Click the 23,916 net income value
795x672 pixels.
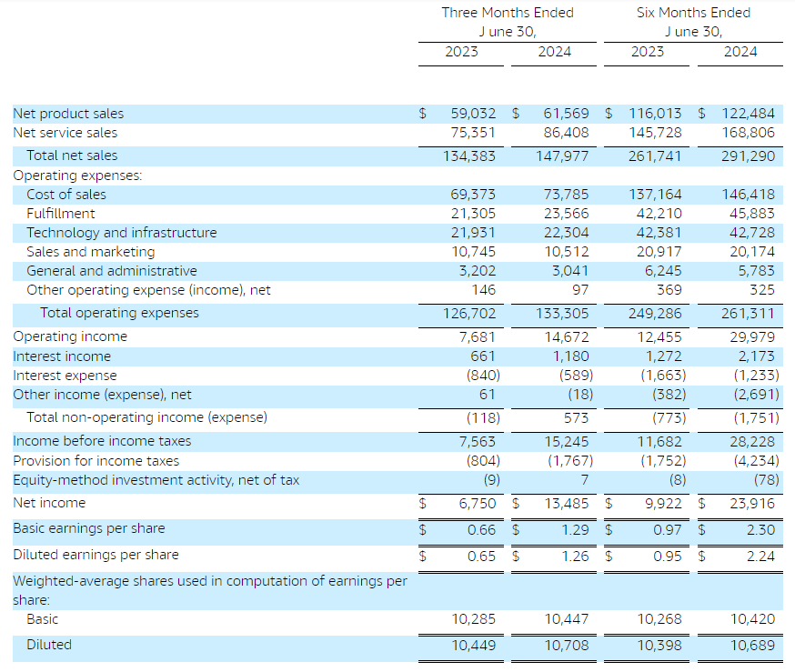click(750, 503)
